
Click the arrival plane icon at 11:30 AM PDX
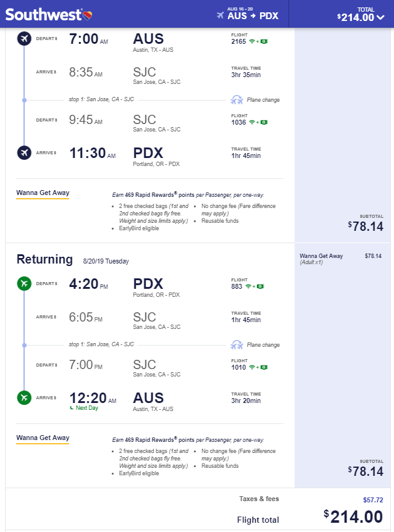coord(24,152)
